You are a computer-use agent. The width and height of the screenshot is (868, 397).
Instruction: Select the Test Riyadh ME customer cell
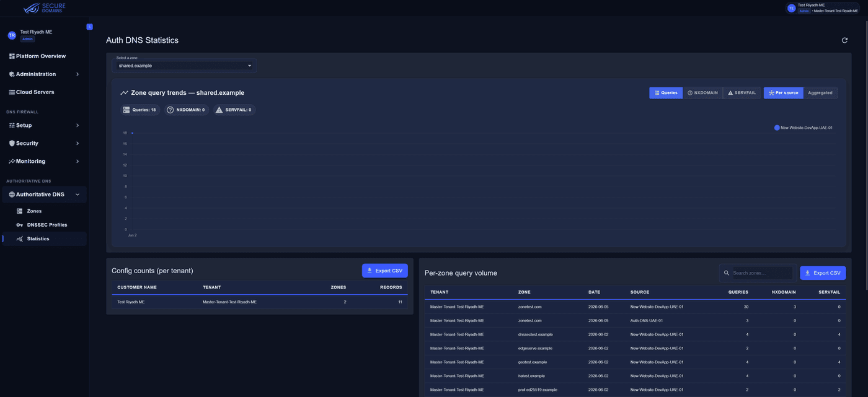[x=131, y=302]
